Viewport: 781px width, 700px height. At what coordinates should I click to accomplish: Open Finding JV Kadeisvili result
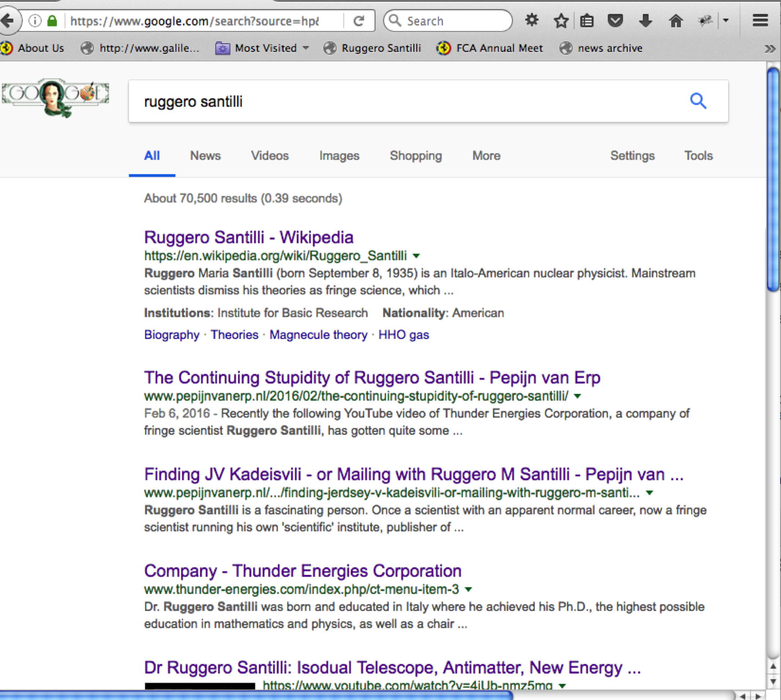coord(414,474)
